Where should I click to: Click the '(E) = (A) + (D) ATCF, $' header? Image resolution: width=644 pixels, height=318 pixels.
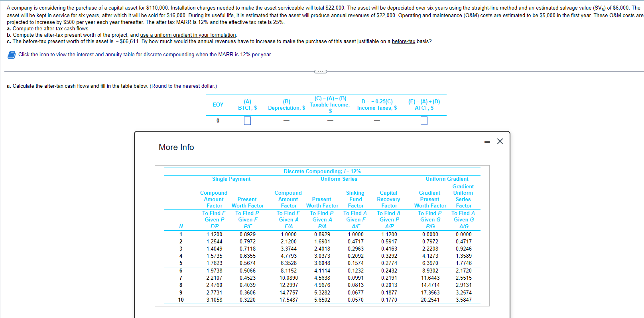[x=424, y=105]
